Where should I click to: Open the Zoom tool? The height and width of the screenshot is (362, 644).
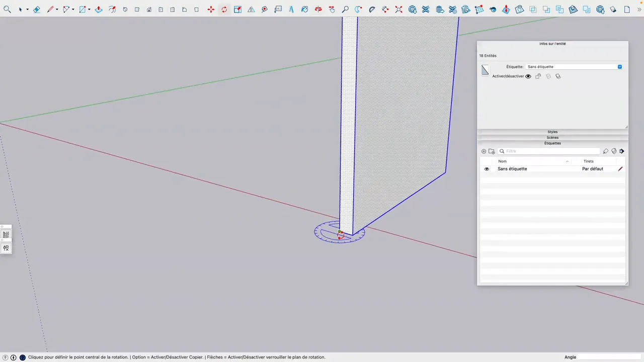point(345,9)
